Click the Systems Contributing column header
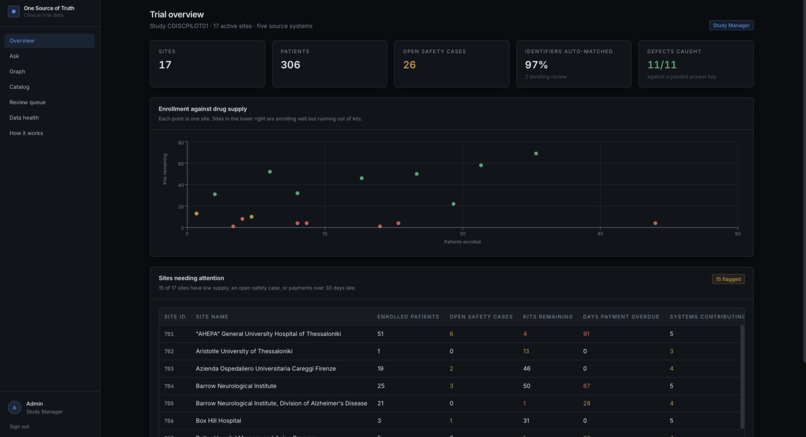 707,317
